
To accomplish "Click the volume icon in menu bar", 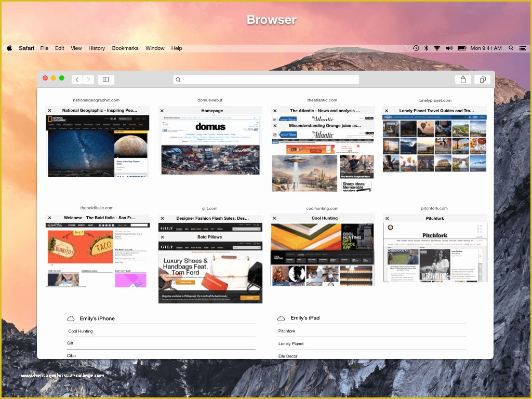I will pos(449,48).
